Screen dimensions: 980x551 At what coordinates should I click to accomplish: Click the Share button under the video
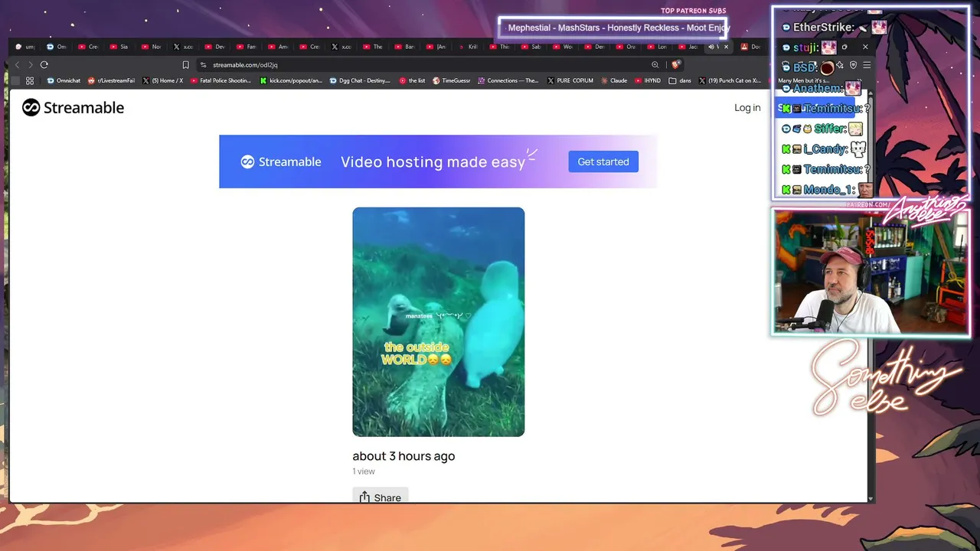tap(381, 497)
